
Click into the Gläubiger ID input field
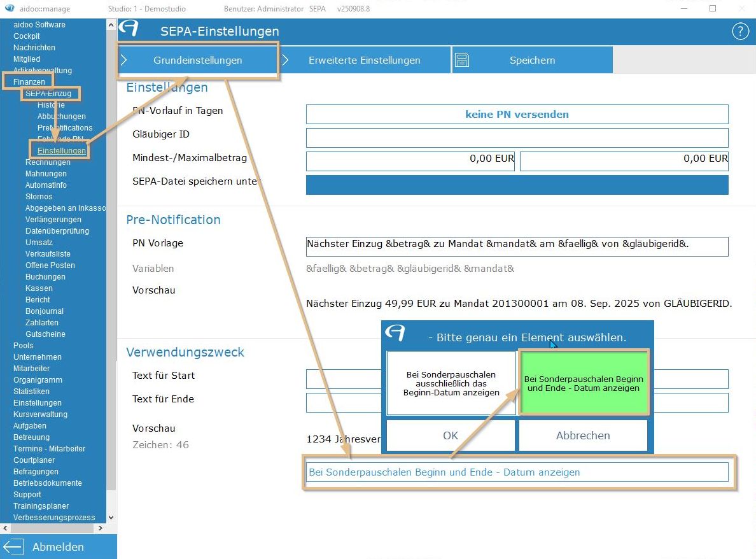517,138
